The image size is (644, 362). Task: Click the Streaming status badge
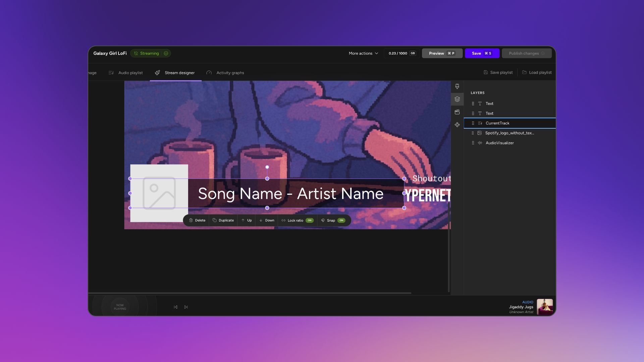(151, 53)
